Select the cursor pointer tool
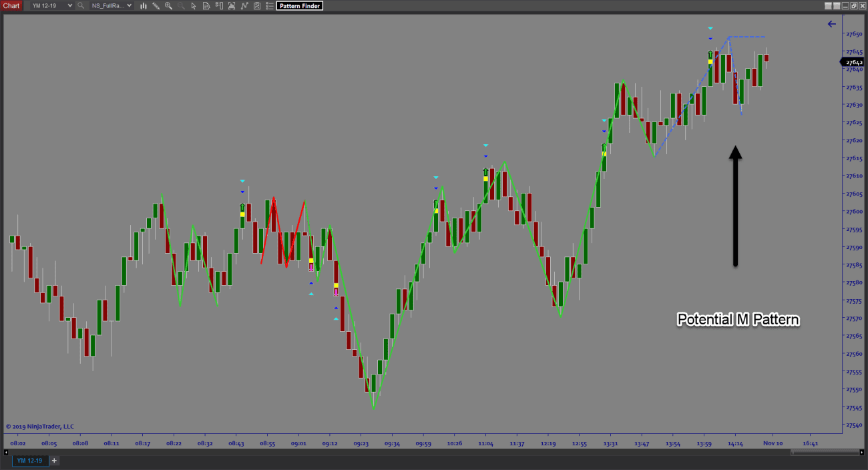This screenshot has width=868, height=470. [x=194, y=6]
